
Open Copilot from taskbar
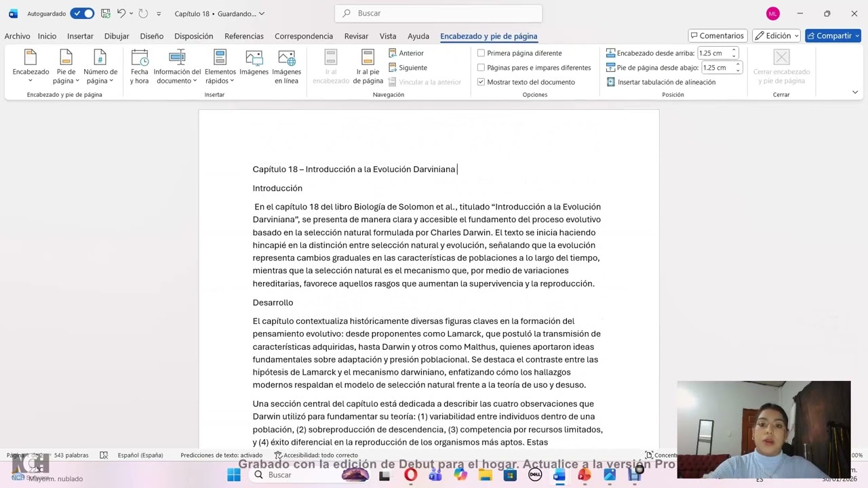pyautogui.click(x=460, y=475)
